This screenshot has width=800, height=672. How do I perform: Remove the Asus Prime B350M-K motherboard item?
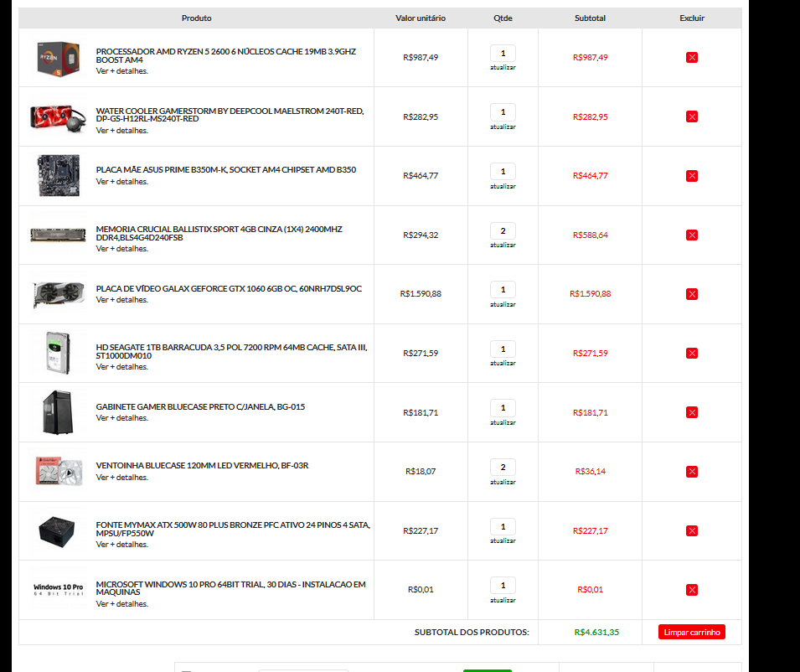(x=691, y=175)
